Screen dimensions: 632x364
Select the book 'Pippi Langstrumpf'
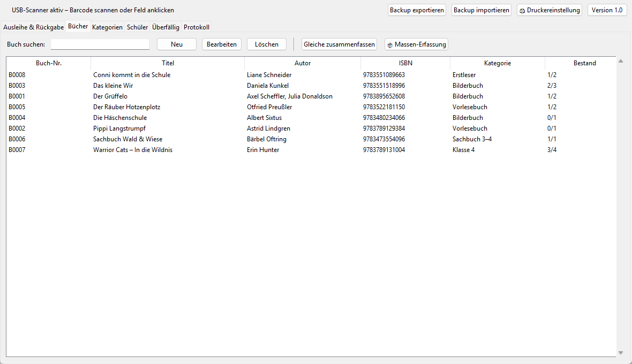[x=311, y=128]
